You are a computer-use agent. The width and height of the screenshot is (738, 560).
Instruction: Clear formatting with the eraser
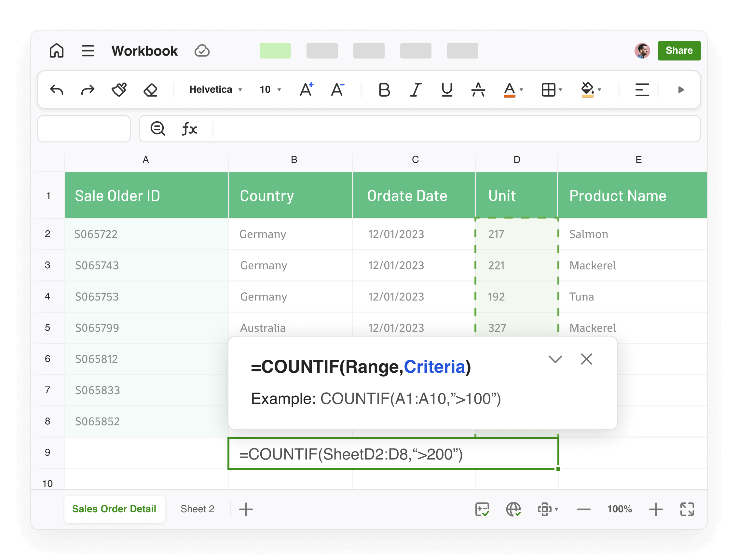(150, 90)
